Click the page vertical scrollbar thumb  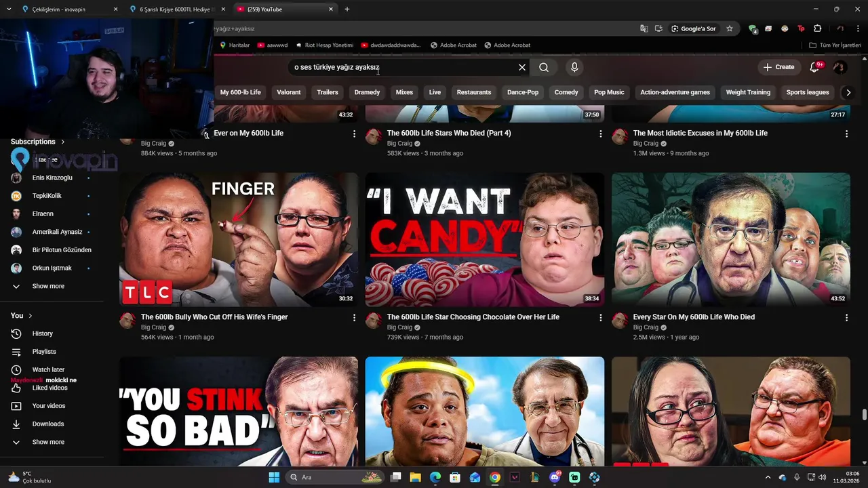click(865, 415)
